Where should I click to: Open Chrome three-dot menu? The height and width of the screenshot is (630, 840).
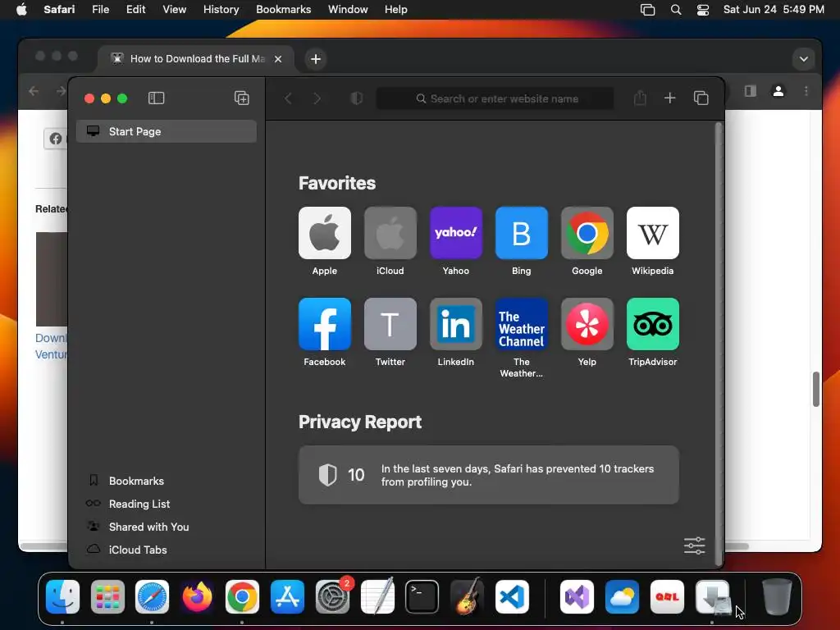click(806, 91)
